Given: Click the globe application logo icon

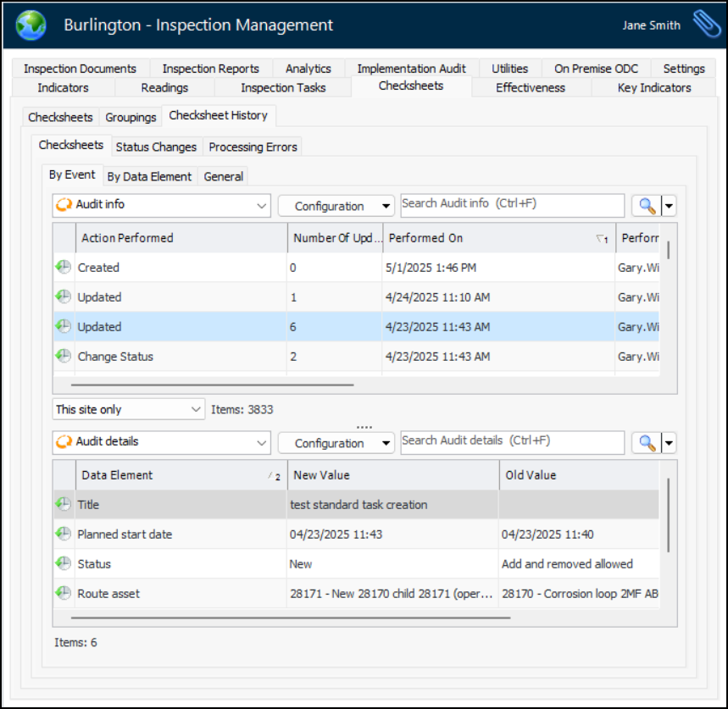Looking at the screenshot, I should click(31, 25).
